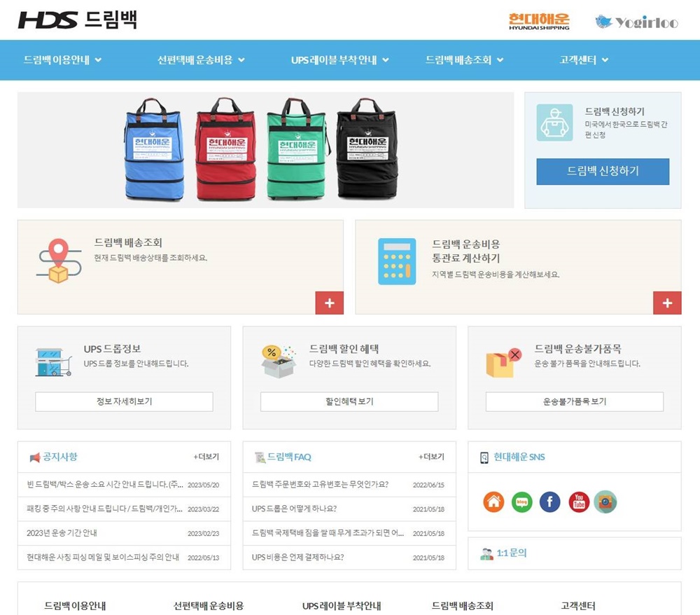700x615 pixels.
Task: Open notice '2023년 운송 기간 안내'
Action: point(62,533)
